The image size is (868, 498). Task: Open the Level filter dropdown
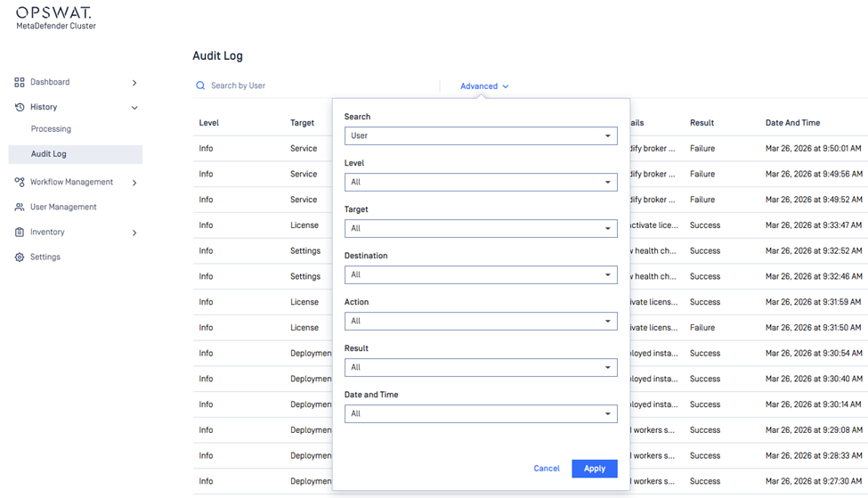pyautogui.click(x=481, y=182)
